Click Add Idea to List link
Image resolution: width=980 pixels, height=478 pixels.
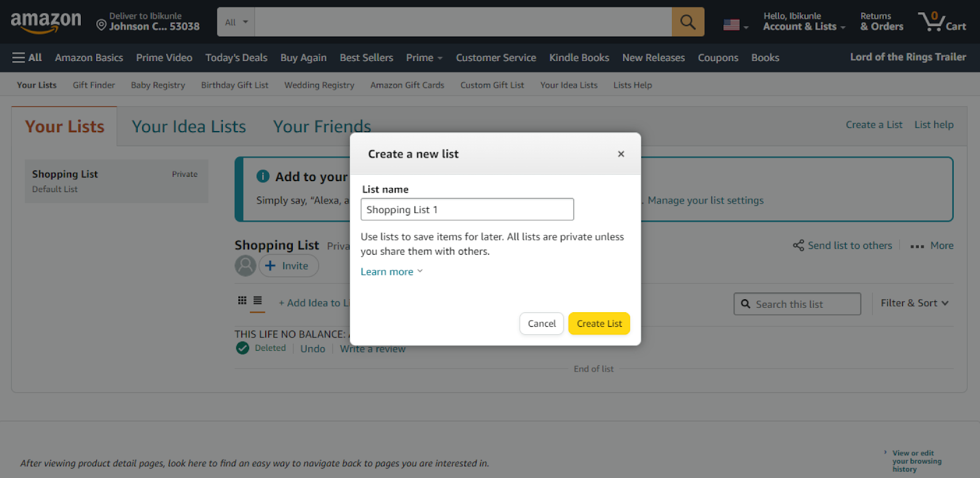[314, 303]
